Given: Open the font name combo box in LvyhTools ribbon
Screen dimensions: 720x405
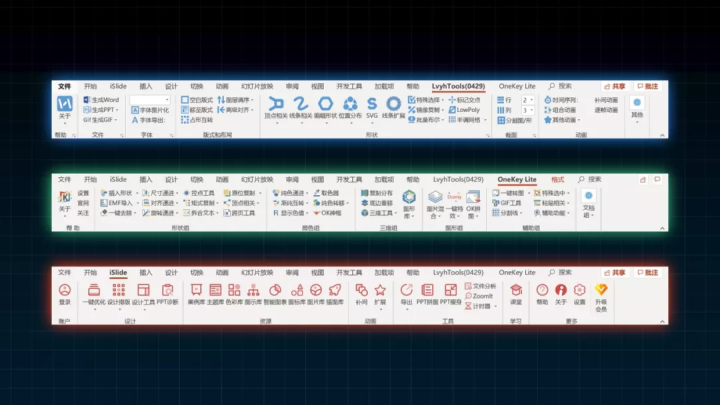Looking at the screenshot, I should (150, 100).
